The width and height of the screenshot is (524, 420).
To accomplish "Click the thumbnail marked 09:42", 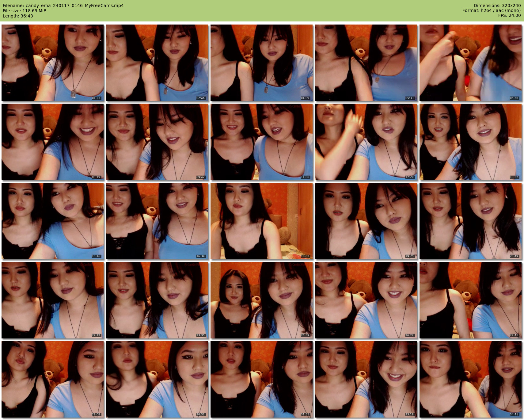I will 157,142.
